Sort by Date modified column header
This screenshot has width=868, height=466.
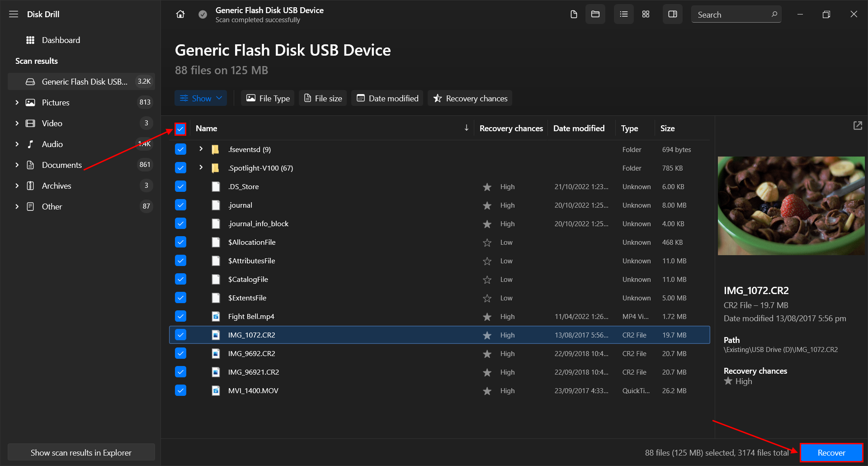[579, 128]
